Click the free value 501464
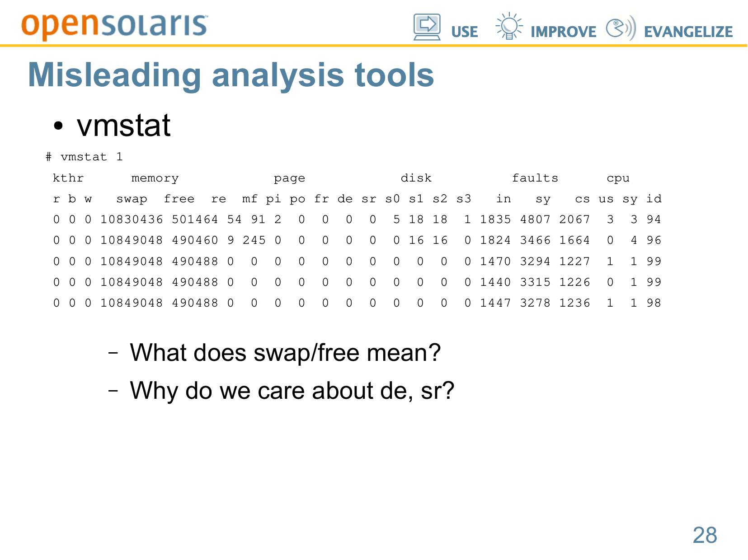The width and height of the screenshot is (748, 560). 195,219
